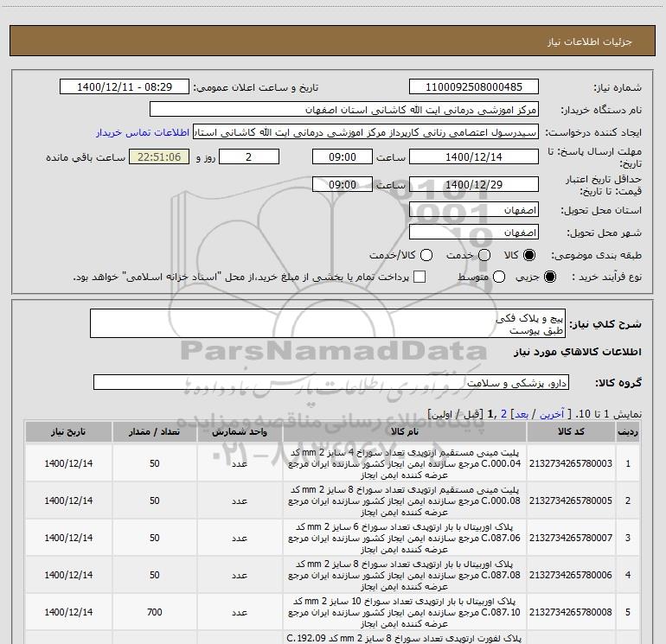This screenshot has width=666, height=644.
Task: Click the نام دستگاه خریدار field
Action: (344, 109)
